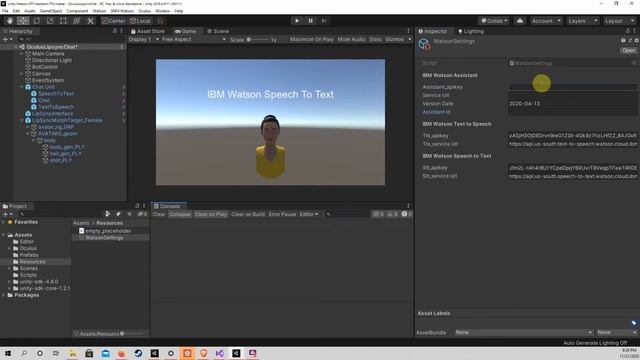640x360 pixels.
Task: Switch to the Scene tab
Action: pos(218,31)
